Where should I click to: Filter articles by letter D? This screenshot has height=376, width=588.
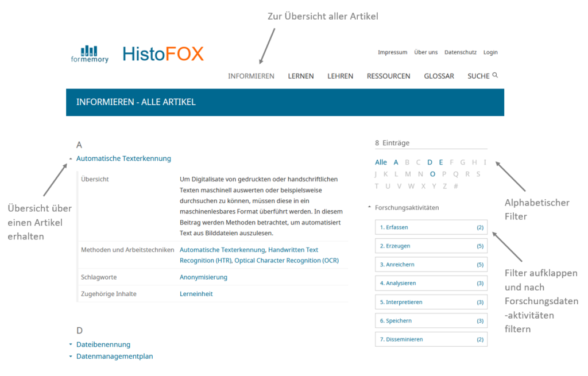point(430,162)
